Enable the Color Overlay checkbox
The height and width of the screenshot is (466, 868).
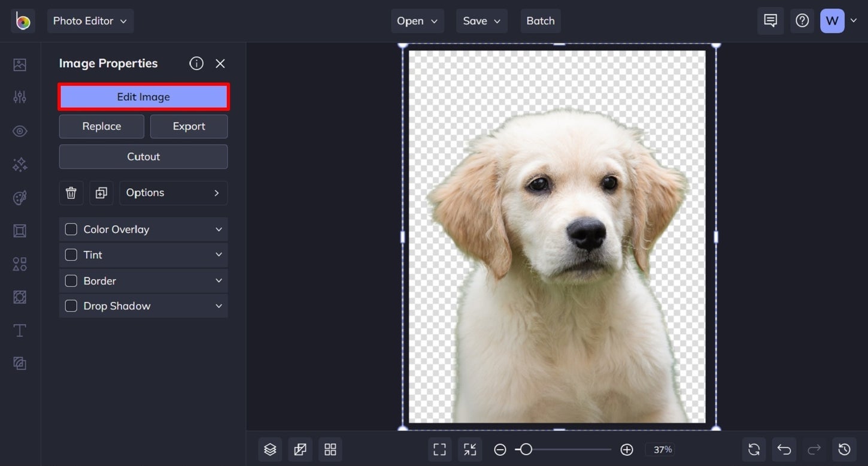[70, 229]
